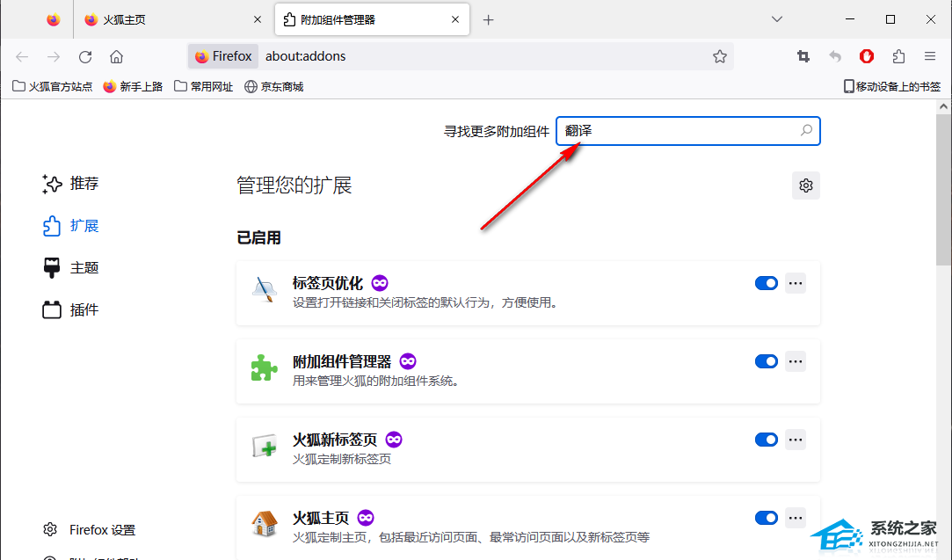This screenshot has width=952, height=560.
Task: Open the Firefox hamburger menu
Action: pyautogui.click(x=930, y=56)
